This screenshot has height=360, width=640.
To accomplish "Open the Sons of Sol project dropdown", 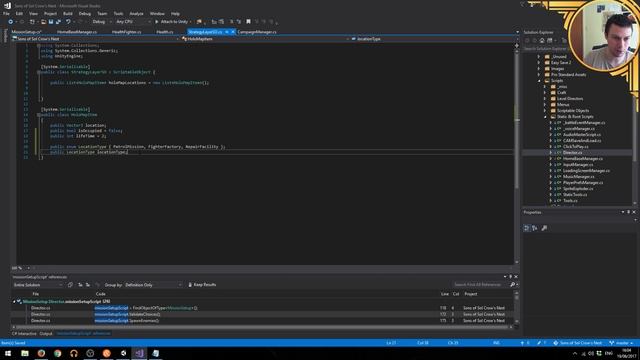I will [96, 39].
